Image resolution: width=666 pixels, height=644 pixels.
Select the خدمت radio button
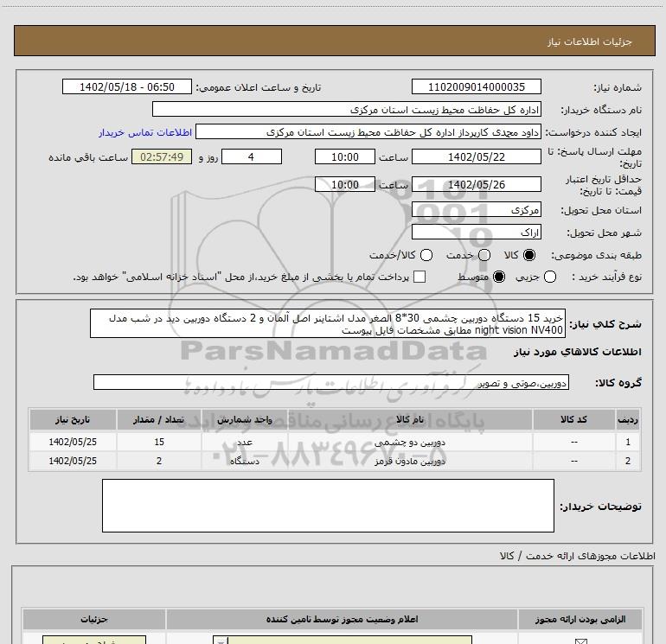coord(484,255)
